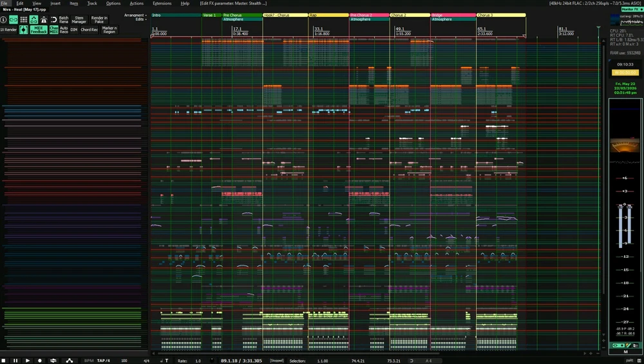This screenshot has height=364, width=644.
Task: Toggle the link chain toolbar icon
Action: [x=13, y=19]
